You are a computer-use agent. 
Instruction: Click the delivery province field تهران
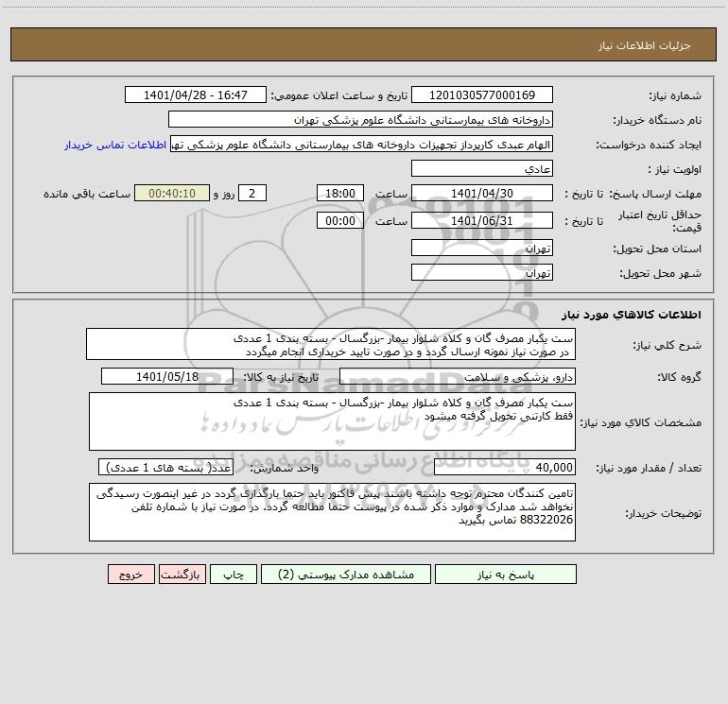tap(482, 249)
